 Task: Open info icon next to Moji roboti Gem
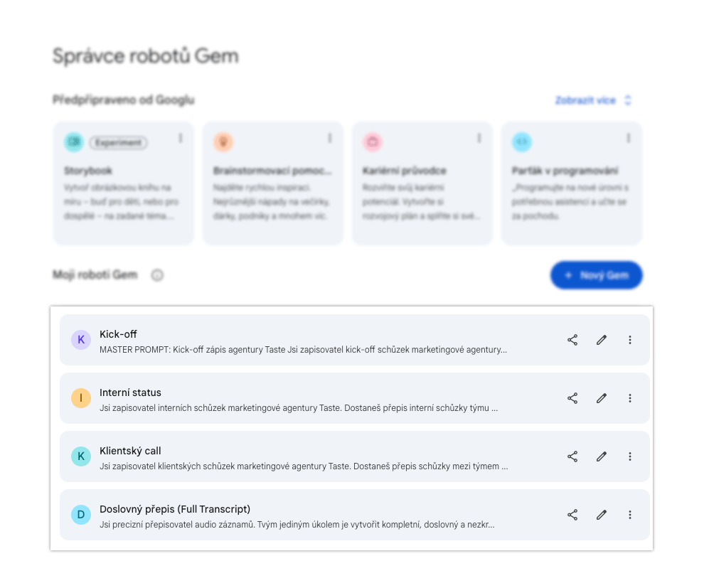pyautogui.click(x=157, y=274)
